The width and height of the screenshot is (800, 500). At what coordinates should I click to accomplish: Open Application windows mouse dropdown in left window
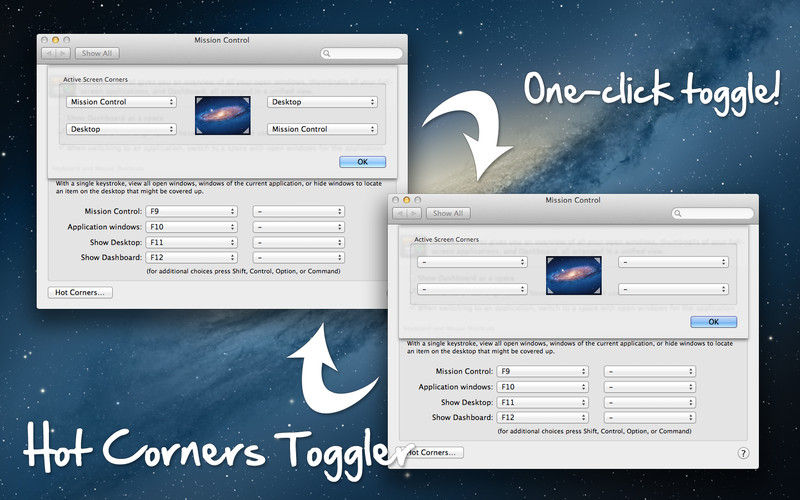298,227
